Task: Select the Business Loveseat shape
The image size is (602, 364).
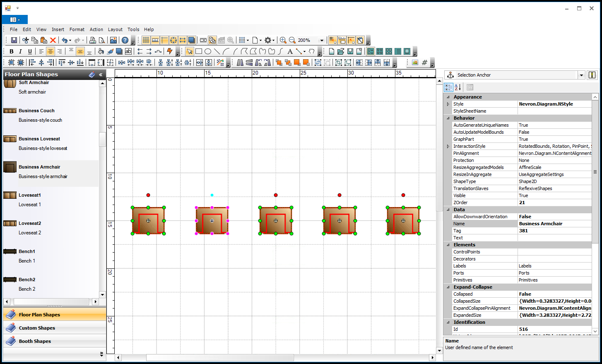Action: (51, 144)
